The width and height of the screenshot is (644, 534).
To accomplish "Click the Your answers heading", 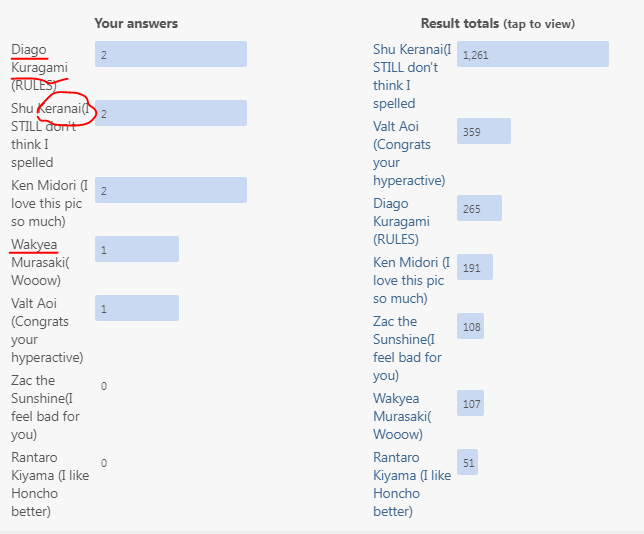I will [136, 23].
